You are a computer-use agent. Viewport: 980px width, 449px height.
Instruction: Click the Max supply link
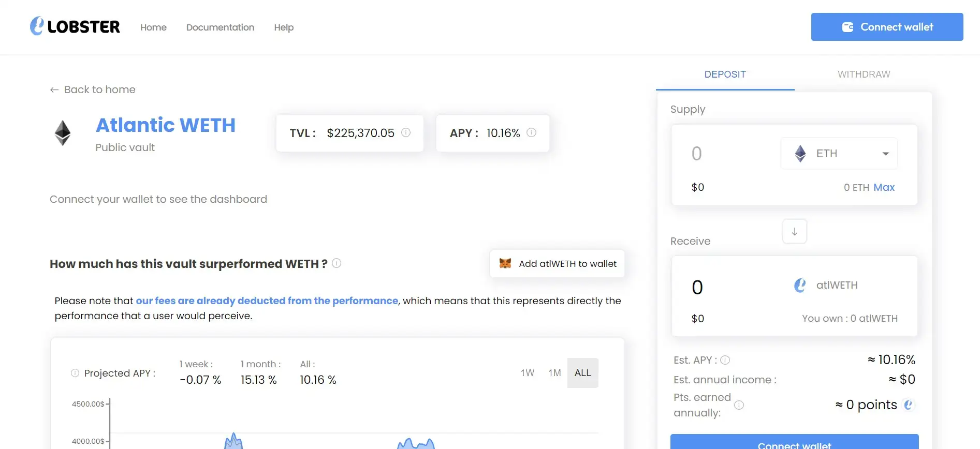(884, 187)
